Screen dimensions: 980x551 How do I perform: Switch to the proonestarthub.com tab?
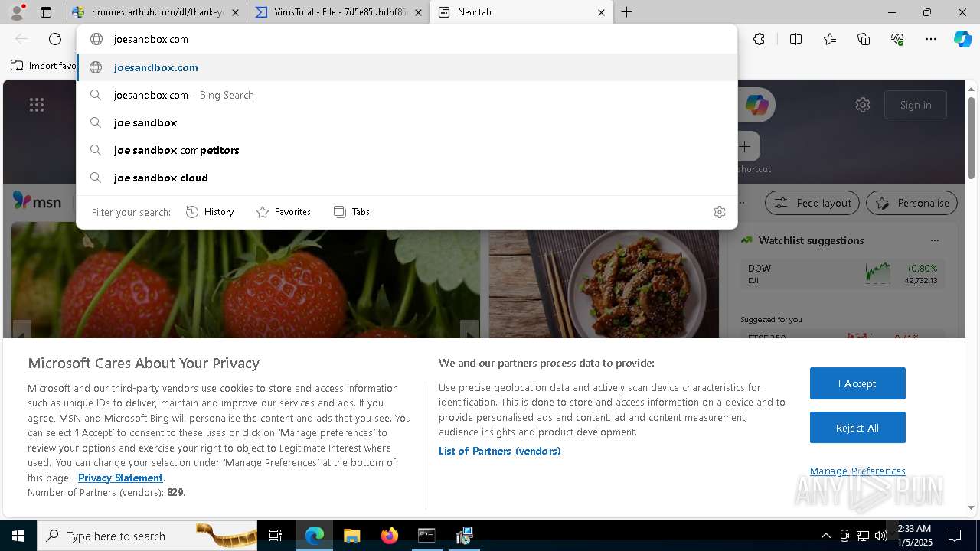pos(156,12)
